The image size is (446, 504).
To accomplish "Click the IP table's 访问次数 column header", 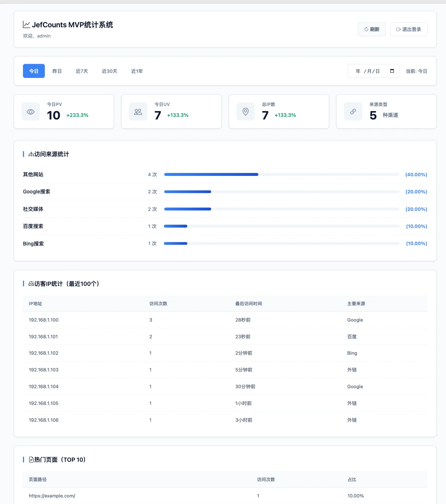I will click(x=158, y=303).
